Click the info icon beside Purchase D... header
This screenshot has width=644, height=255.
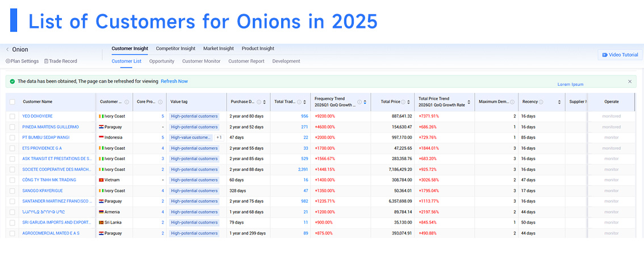(x=259, y=102)
